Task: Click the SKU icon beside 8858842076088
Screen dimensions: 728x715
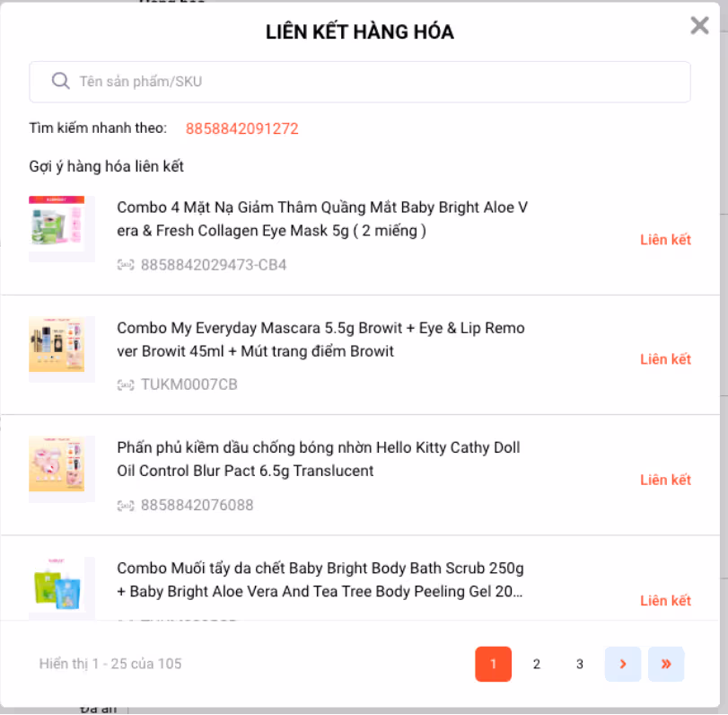Action: coord(126,506)
